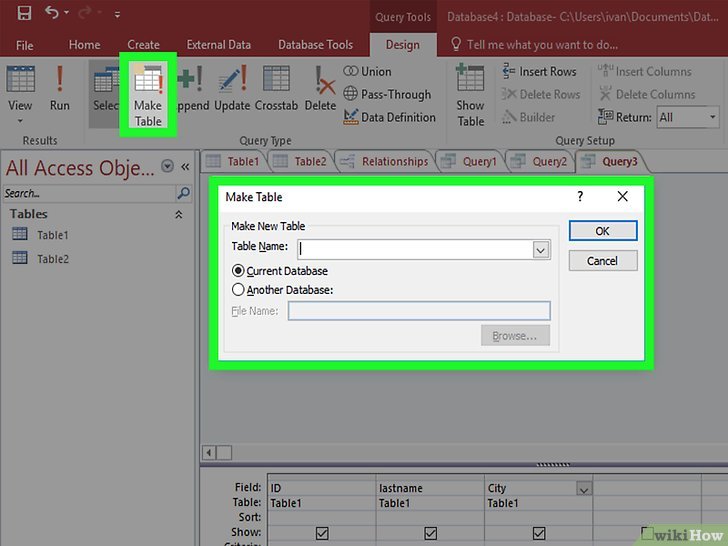Switch to the Home ribbon tab
This screenshot has width=728, height=546.
(84, 45)
